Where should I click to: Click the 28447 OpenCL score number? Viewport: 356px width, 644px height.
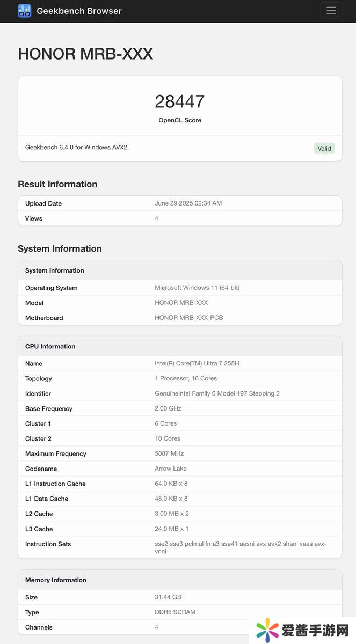click(180, 101)
